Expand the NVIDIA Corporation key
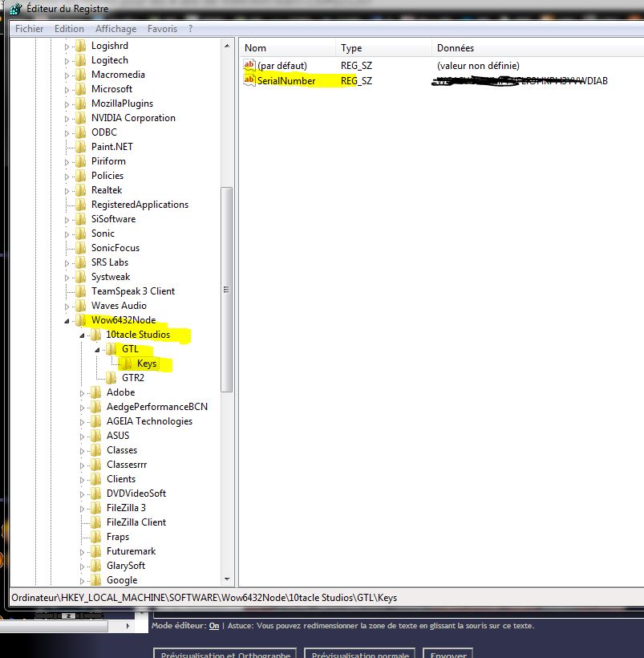 (x=67, y=119)
